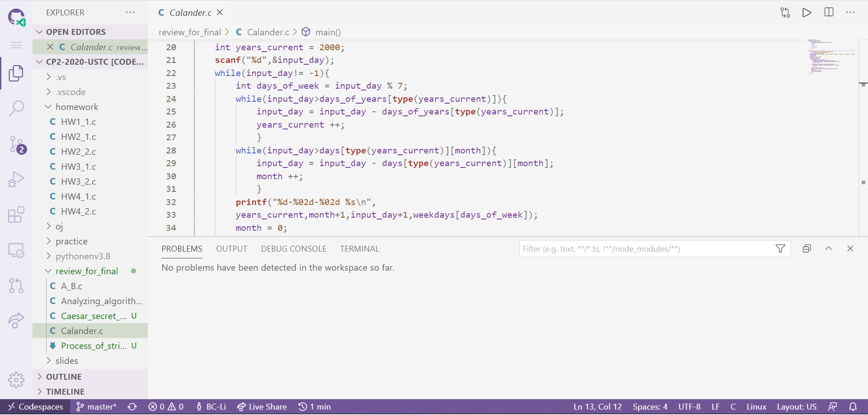Expand the .vscode folder
This screenshot has width=868, height=415.
[90, 92]
